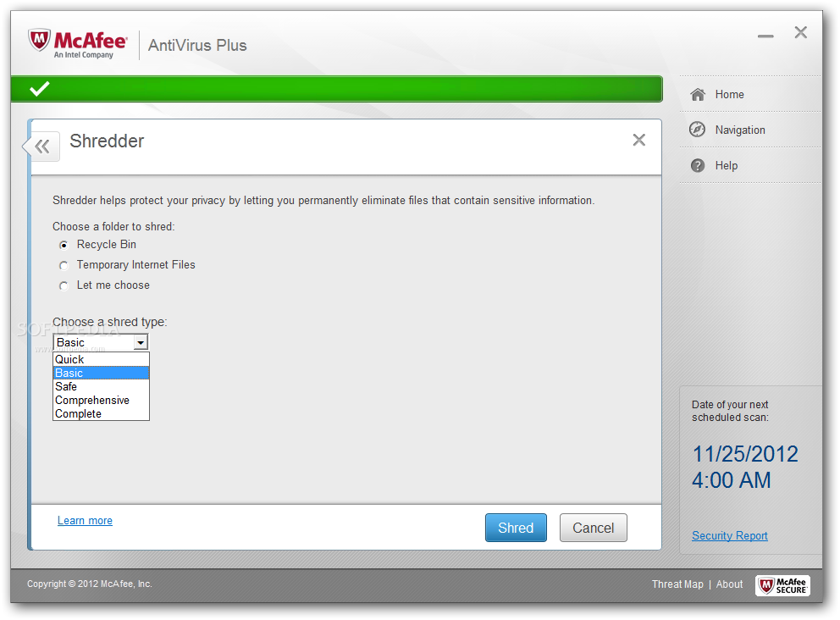Screen dimensions: 840x620
Task: Pick Comprehensive shred type
Action: pos(101,401)
